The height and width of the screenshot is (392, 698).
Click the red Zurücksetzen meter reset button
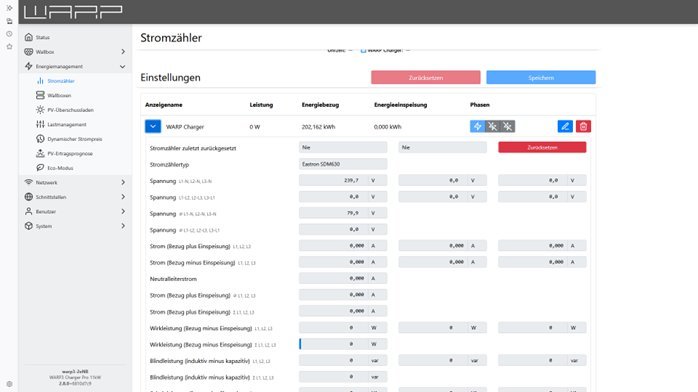coord(542,147)
